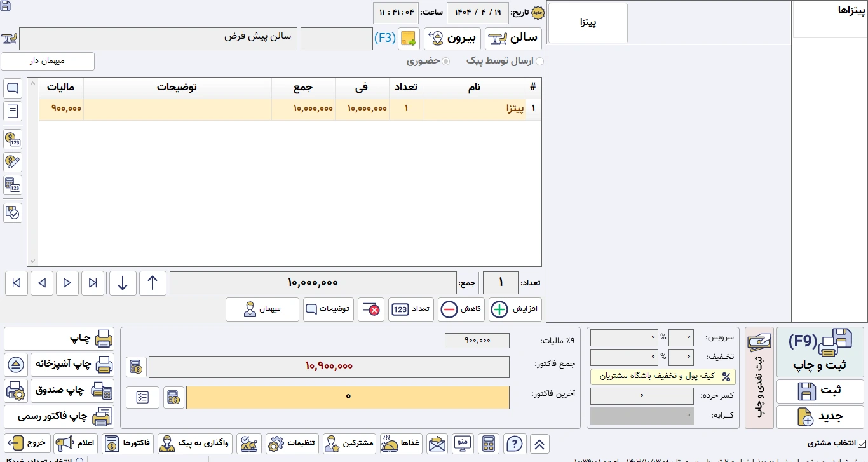This screenshot has height=462, width=868.
Task: Switch to the 'سالن' hall mode
Action: (x=513, y=39)
